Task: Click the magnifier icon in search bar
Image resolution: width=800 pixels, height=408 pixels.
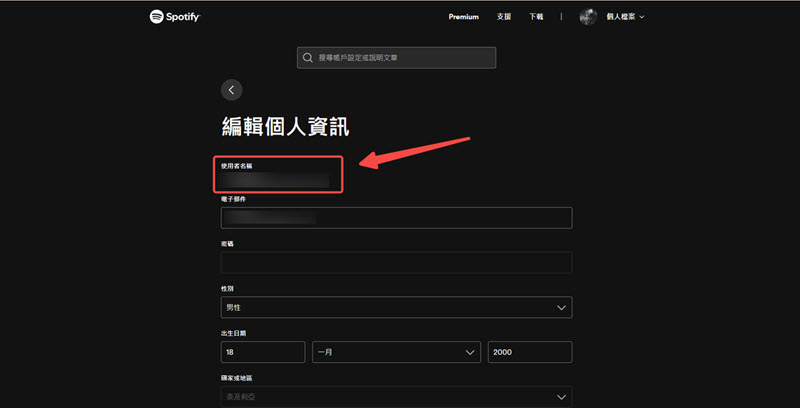Action: click(x=307, y=58)
